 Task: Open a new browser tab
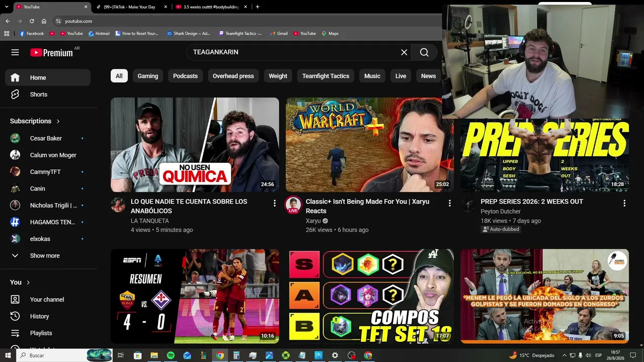[x=258, y=7]
